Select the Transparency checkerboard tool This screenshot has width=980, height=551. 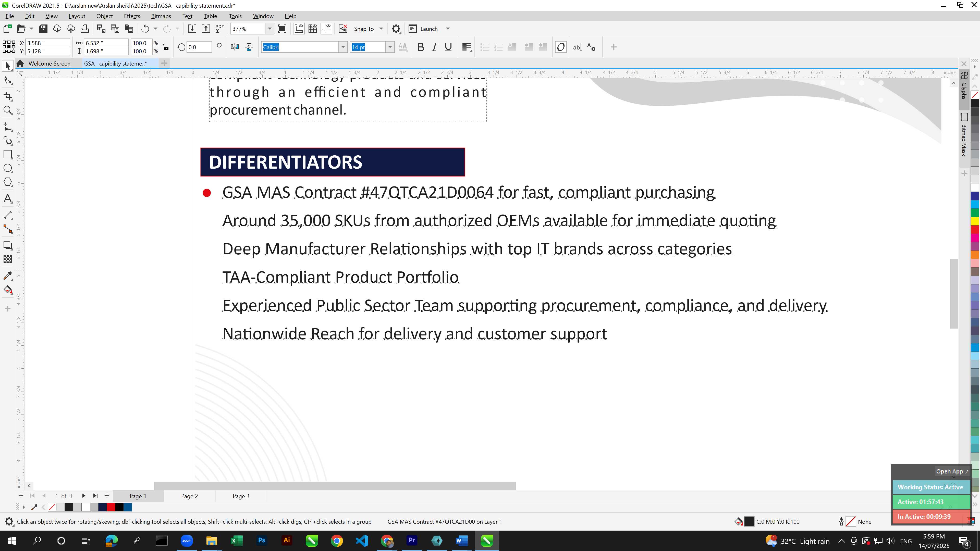point(8,259)
